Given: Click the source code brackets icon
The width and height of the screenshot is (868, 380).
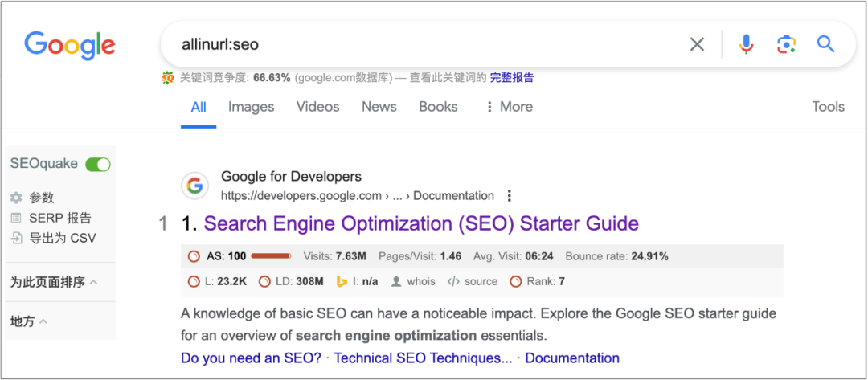Looking at the screenshot, I should (x=453, y=281).
